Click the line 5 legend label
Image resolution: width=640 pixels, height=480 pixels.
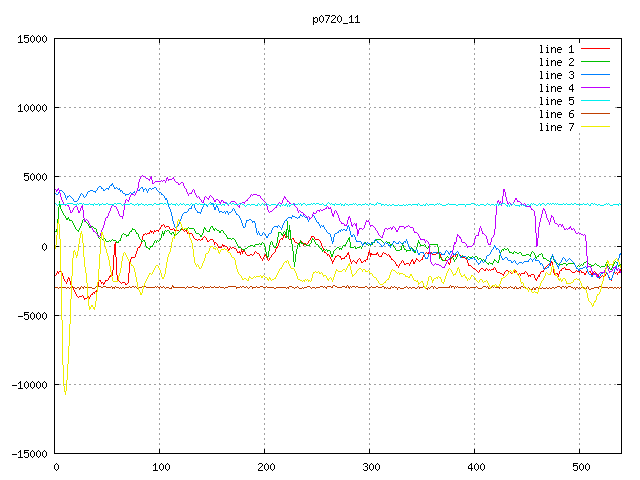557,101
